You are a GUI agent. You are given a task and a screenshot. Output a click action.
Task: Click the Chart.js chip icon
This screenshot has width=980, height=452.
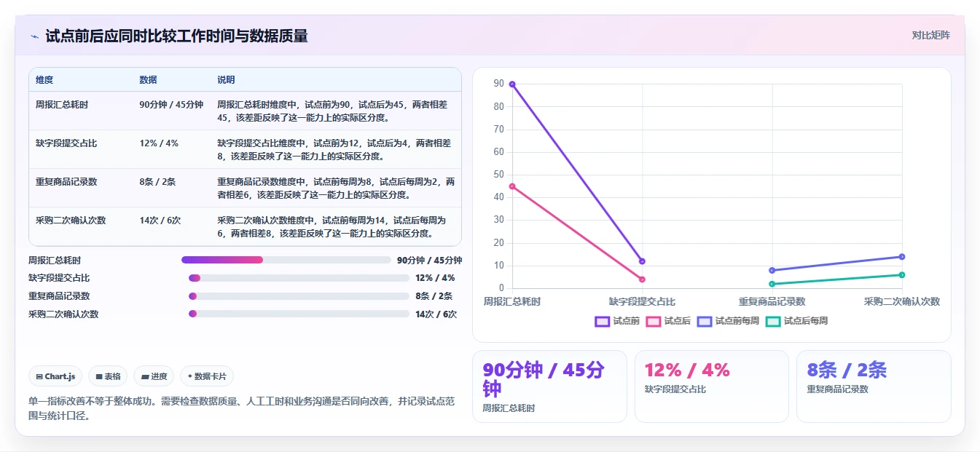(x=39, y=376)
